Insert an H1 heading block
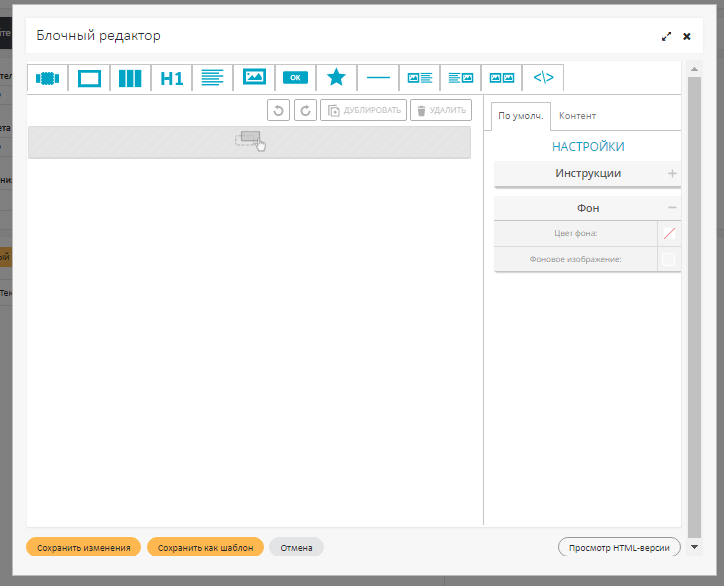This screenshot has width=724, height=586. [x=172, y=78]
